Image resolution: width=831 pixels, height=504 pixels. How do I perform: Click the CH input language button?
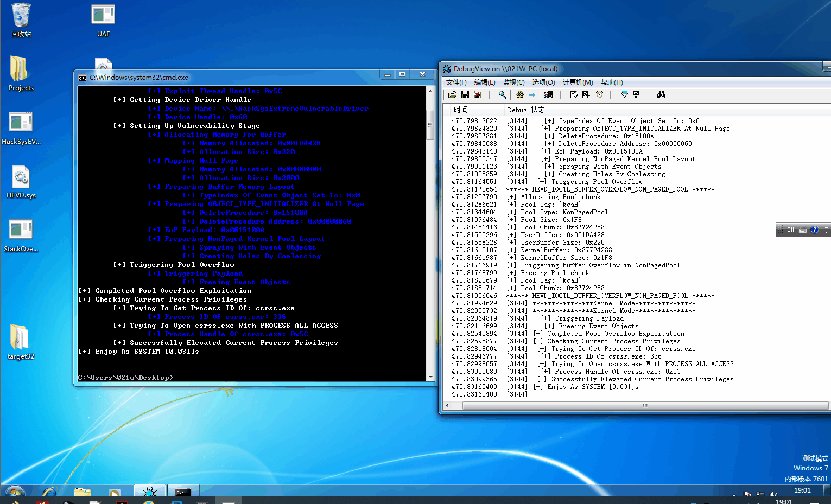(x=791, y=230)
